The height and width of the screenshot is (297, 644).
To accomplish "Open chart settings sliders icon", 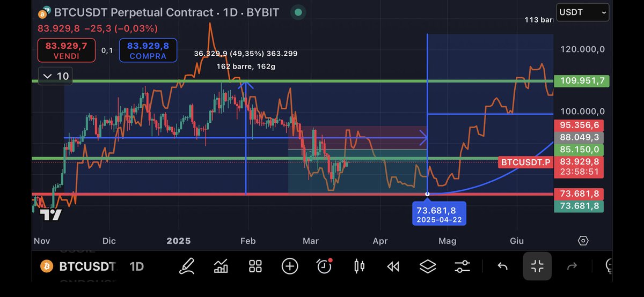I will (x=462, y=266).
